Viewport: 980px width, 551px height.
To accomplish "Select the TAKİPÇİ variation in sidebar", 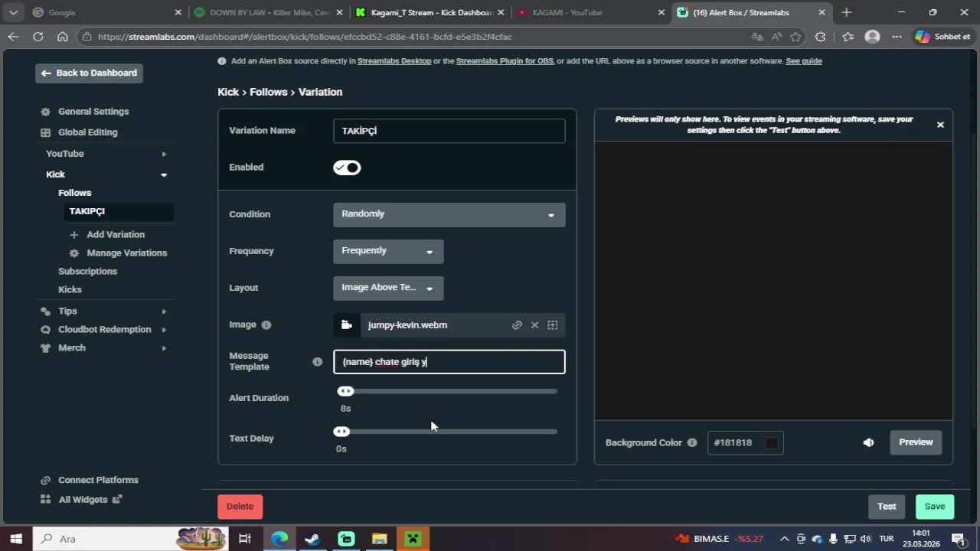I will click(x=119, y=211).
